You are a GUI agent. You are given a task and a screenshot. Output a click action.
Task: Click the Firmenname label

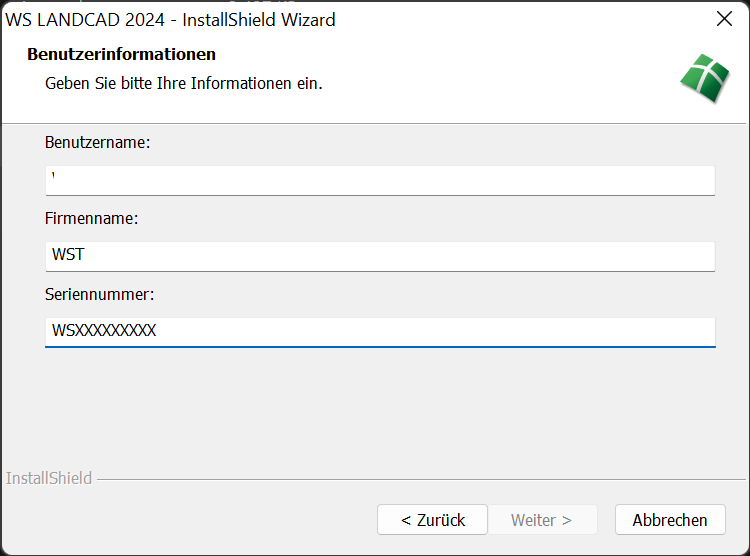click(x=91, y=218)
